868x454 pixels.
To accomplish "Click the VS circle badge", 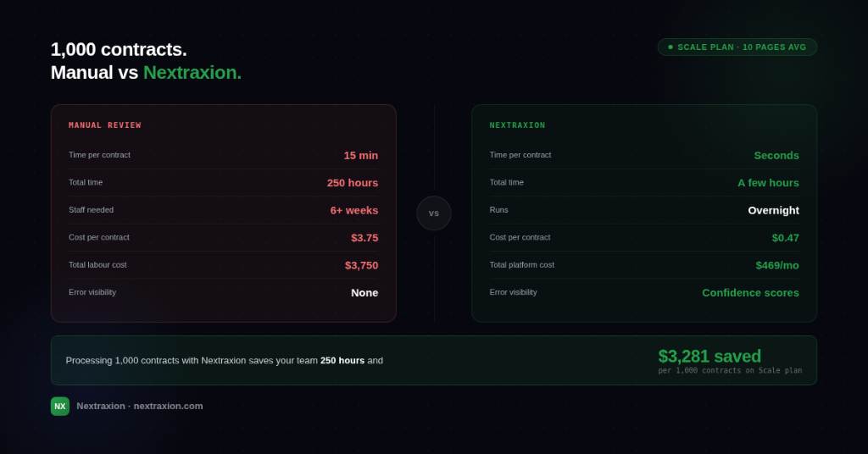I will pyautogui.click(x=433, y=213).
